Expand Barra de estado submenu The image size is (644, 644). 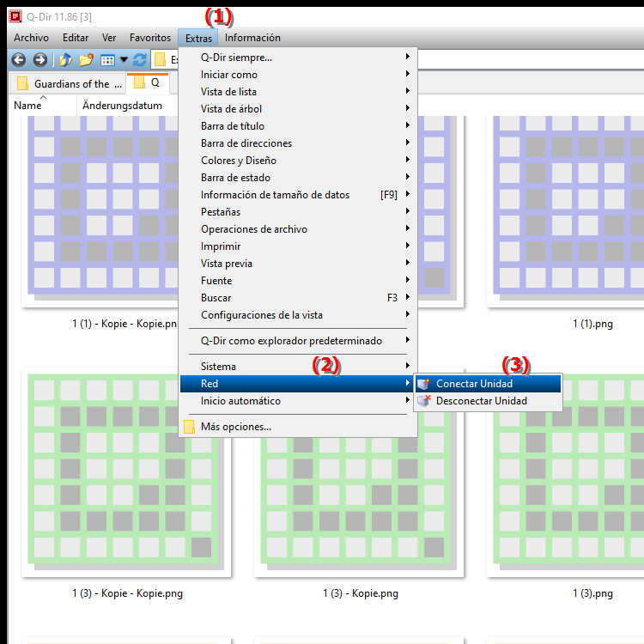click(299, 178)
